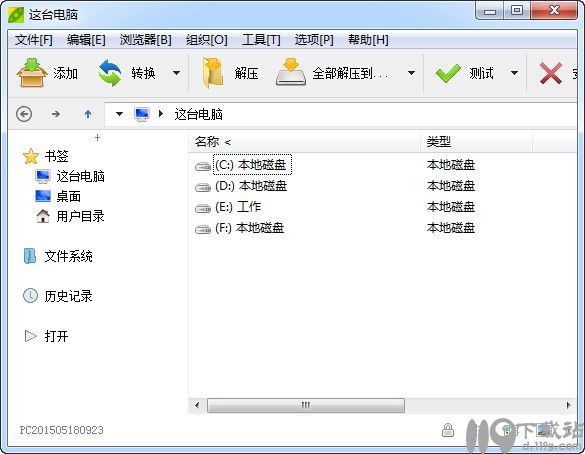Screen dimensions: 585x454
Task: Select the (C:) 本地磁盘 row name
Action: pos(252,165)
